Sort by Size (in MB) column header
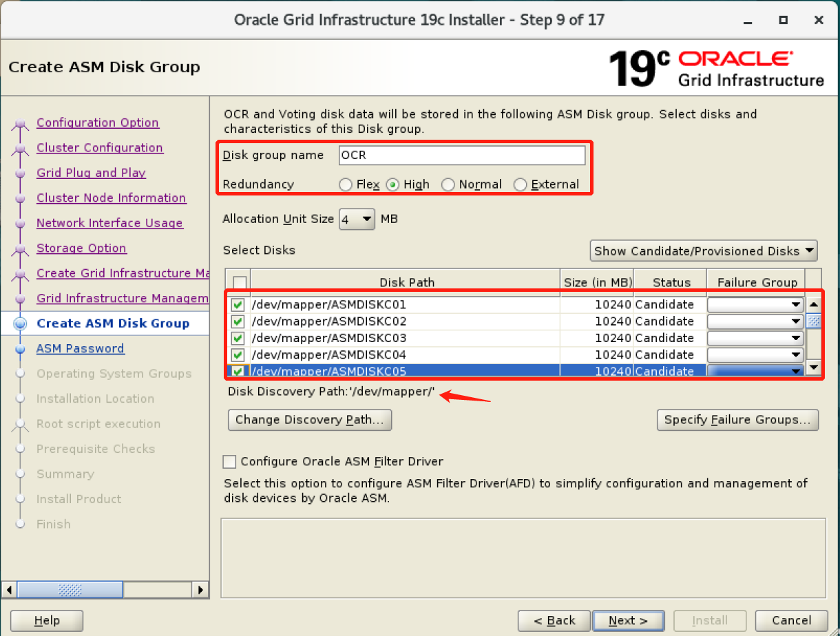This screenshot has height=636, width=840. (597, 282)
